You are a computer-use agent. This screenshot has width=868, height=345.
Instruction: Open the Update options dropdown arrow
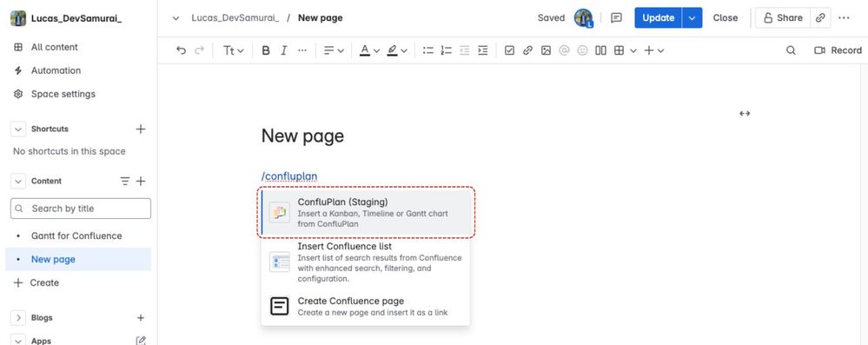[692, 17]
